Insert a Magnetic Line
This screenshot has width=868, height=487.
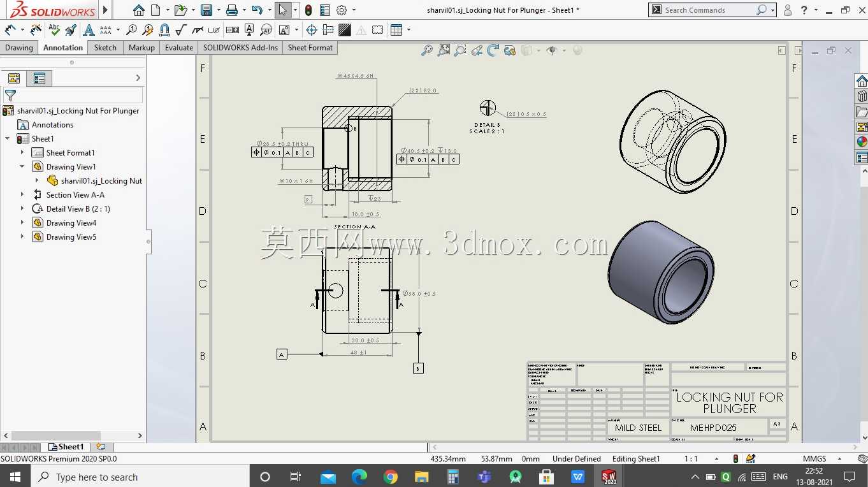tap(164, 29)
